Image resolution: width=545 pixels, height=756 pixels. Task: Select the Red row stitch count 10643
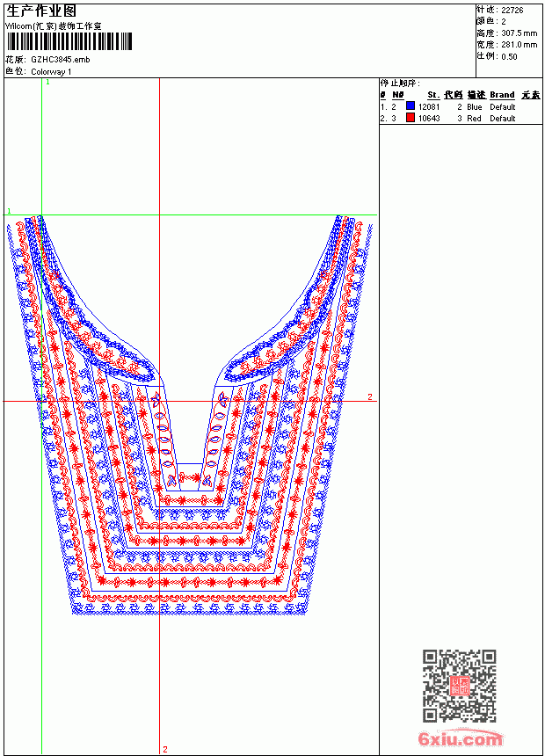coord(429,119)
